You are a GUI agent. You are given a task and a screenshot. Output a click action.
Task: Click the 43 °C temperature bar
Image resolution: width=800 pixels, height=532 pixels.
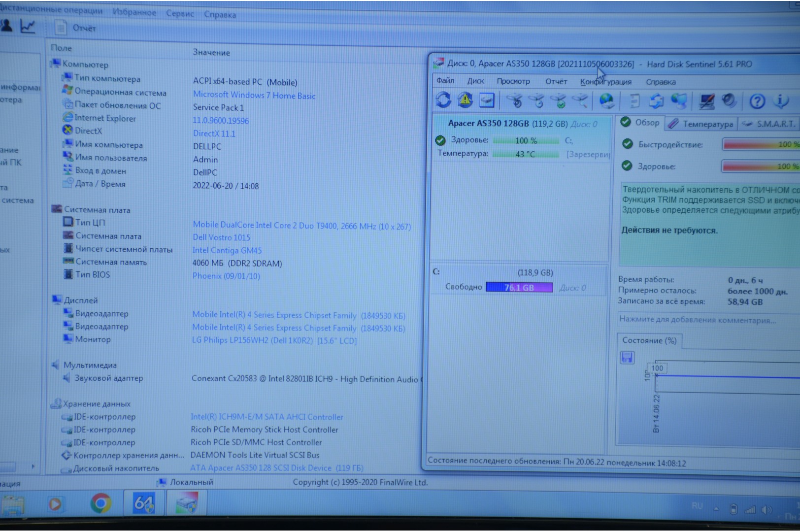coord(526,154)
